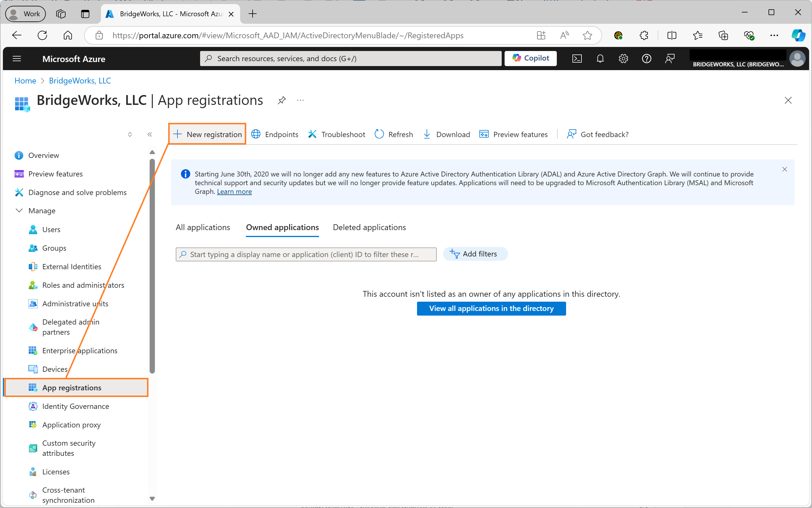Collapse the Manage section

(19, 211)
